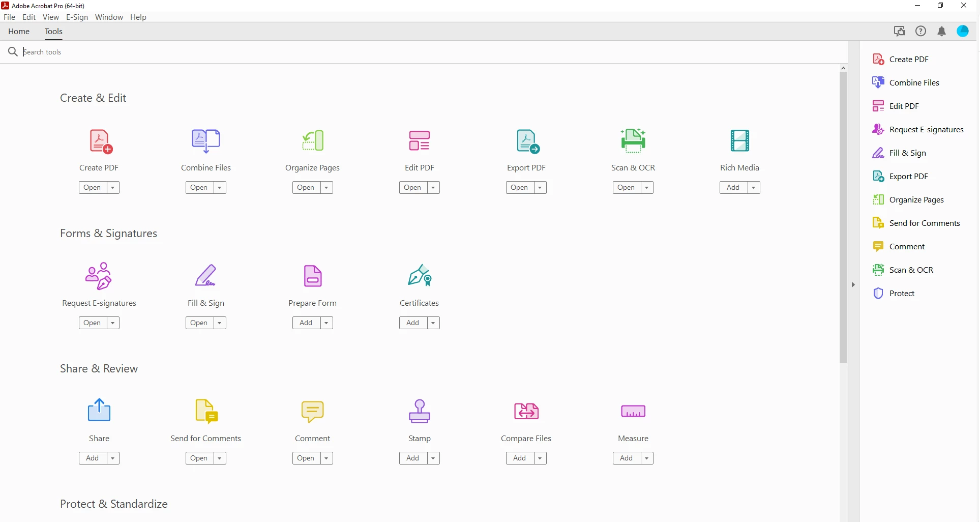Click Fill & Sign in right sidebar
The image size is (980, 522).
(899, 153)
